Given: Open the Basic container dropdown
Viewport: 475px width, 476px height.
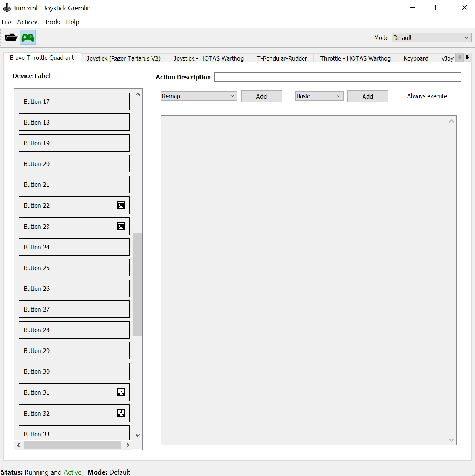Looking at the screenshot, I should click(319, 96).
